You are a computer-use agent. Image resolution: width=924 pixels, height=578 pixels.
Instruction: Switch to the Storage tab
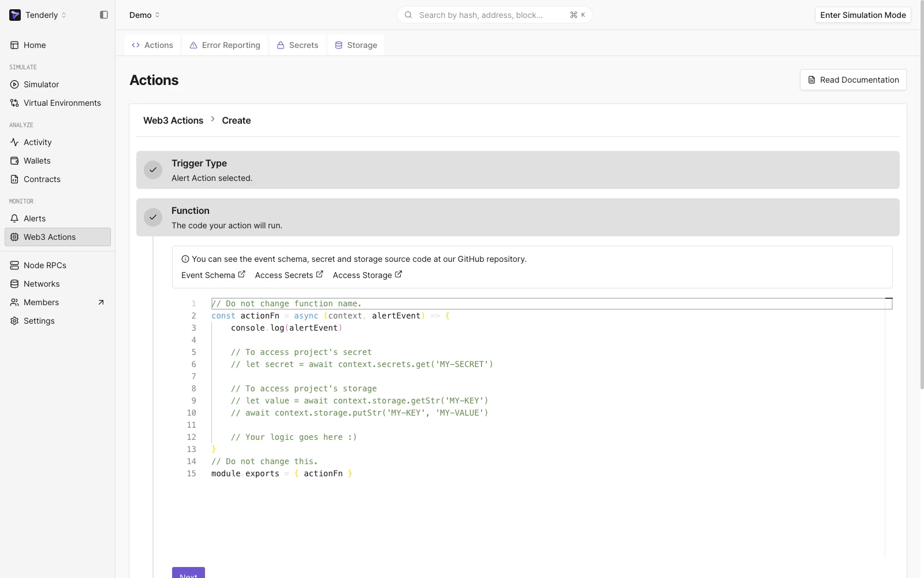coord(356,45)
